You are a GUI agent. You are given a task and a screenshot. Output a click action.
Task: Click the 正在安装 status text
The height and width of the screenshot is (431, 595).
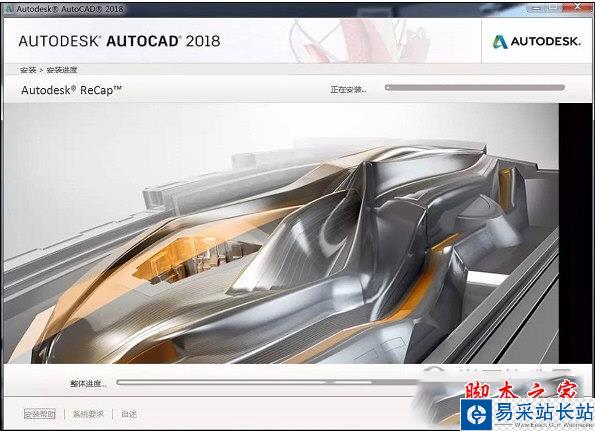coord(348,90)
